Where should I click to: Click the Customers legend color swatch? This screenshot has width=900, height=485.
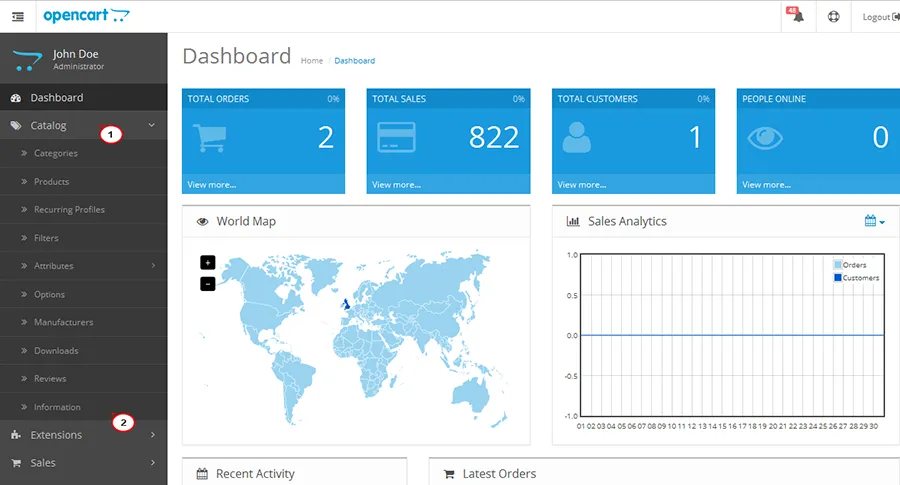click(837, 278)
